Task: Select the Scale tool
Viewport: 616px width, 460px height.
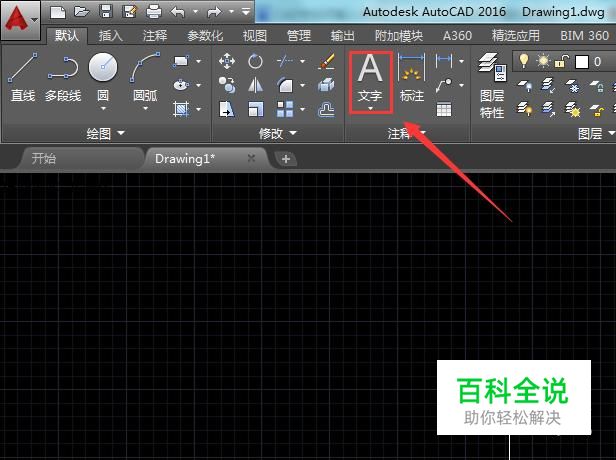Action: pos(255,109)
